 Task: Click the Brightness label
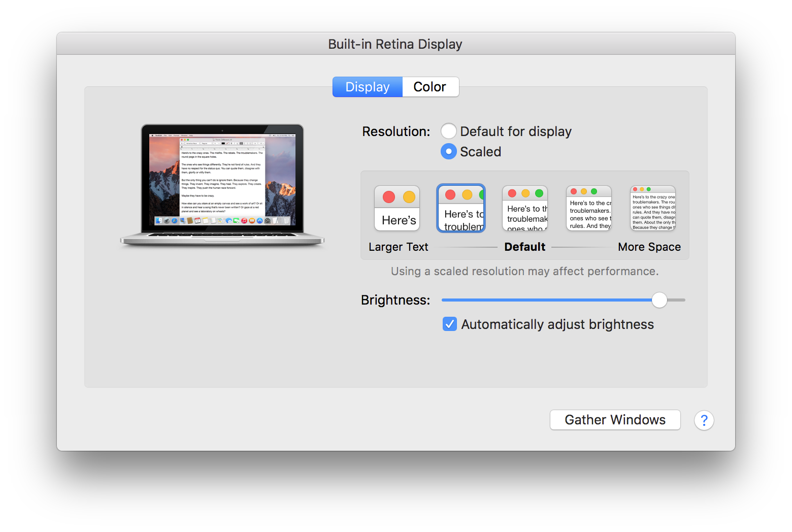point(395,300)
